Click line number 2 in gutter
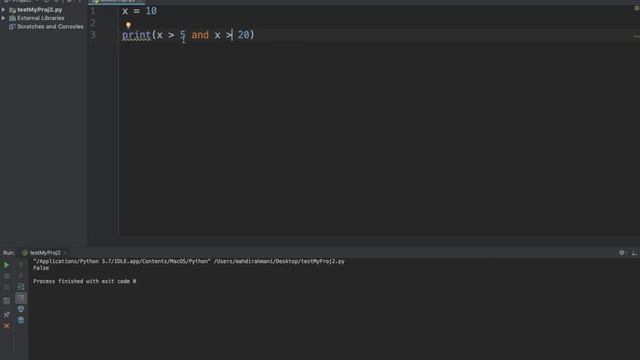 tap(93, 23)
